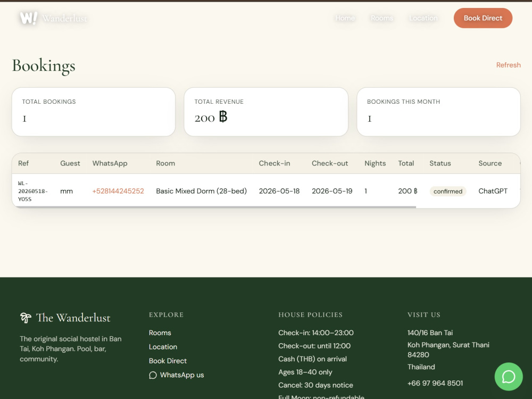Click the Total column header

pos(406,163)
